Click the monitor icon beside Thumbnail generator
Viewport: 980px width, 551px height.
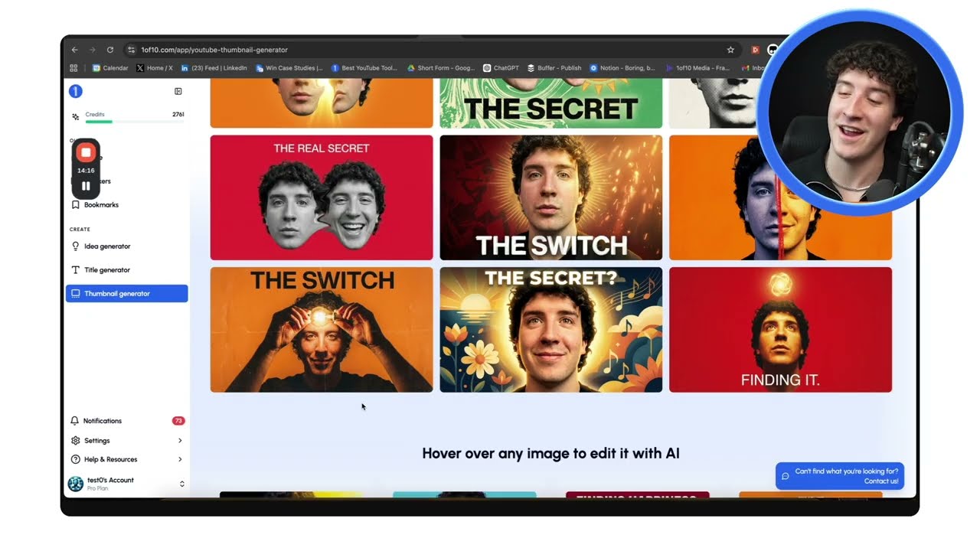click(75, 293)
